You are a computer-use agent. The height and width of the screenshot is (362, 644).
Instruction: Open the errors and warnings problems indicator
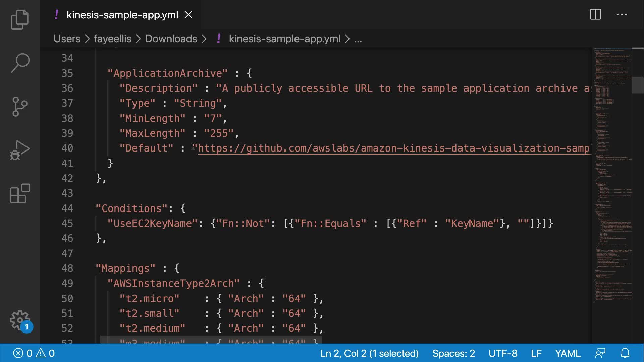pos(34,353)
